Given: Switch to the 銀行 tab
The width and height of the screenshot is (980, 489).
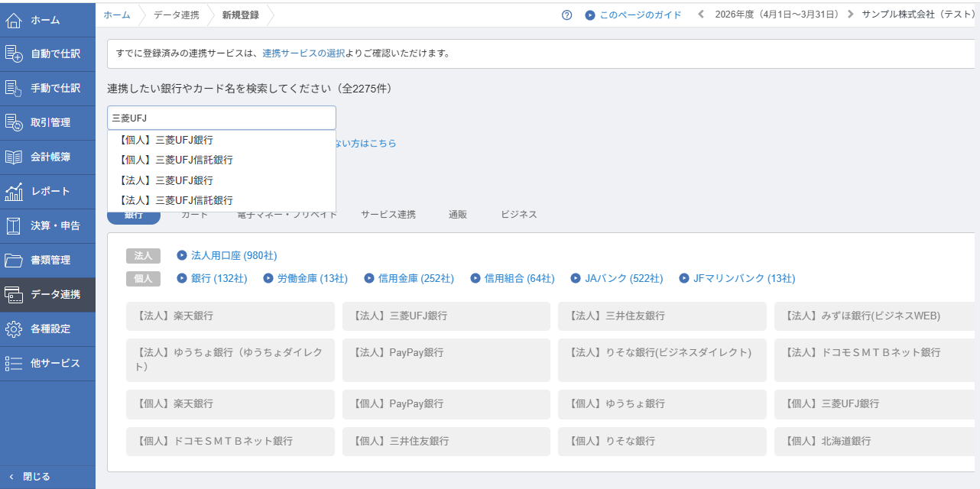Looking at the screenshot, I should click(134, 216).
